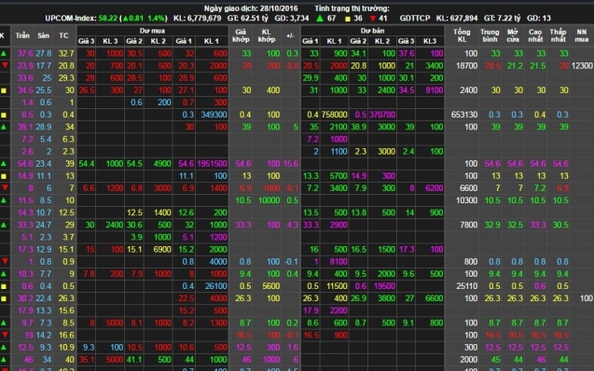The height and width of the screenshot is (371, 594).
Task: Select the TC column header
Action: coord(64,36)
